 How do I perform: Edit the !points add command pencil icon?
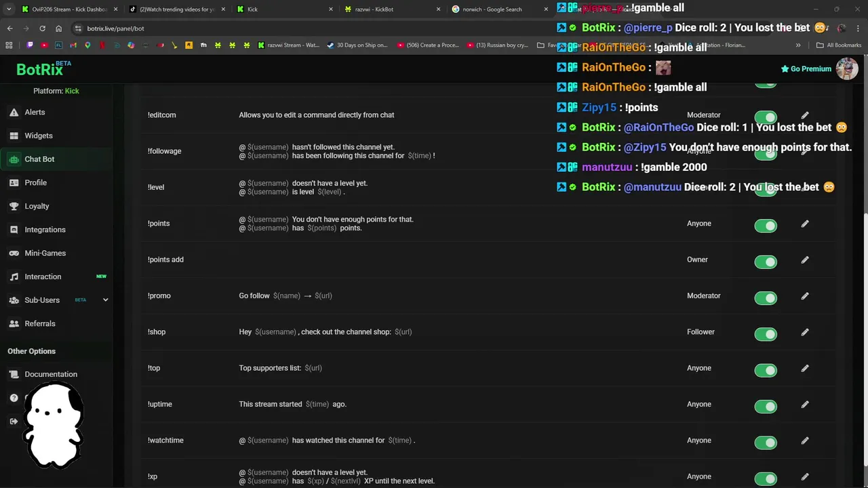pos(805,260)
